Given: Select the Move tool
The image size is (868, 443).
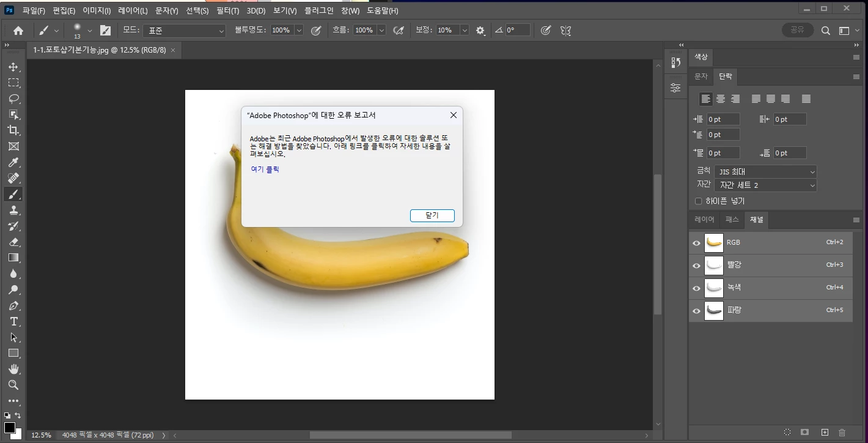Looking at the screenshot, I should point(13,67).
